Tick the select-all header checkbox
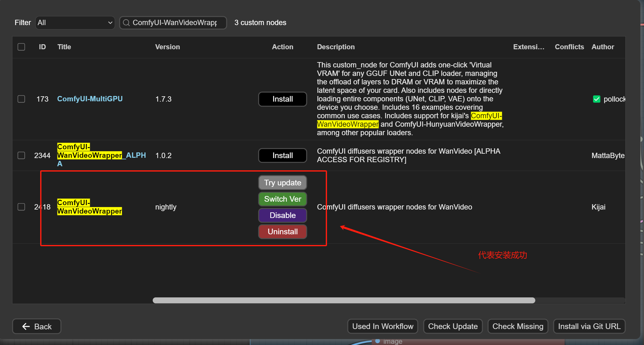The image size is (644, 345). [21, 47]
